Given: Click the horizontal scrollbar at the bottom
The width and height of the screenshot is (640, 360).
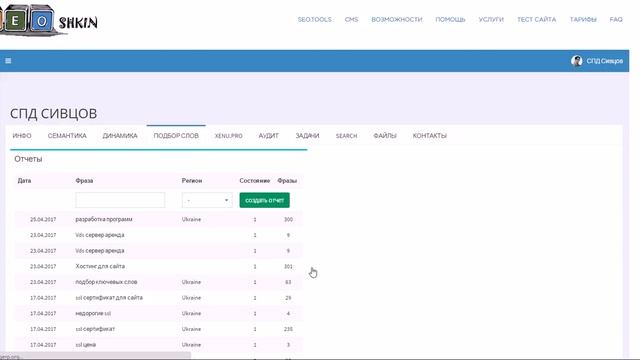Looking at the screenshot, I should 95,356.
